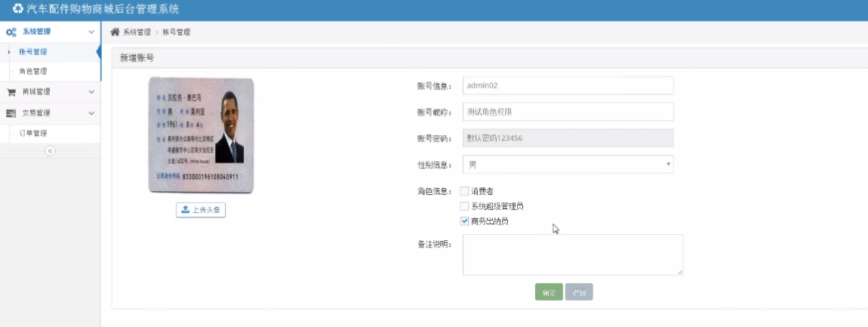Click the 上传头像 button
Image resolution: width=868 pixels, height=327 pixels.
click(201, 210)
